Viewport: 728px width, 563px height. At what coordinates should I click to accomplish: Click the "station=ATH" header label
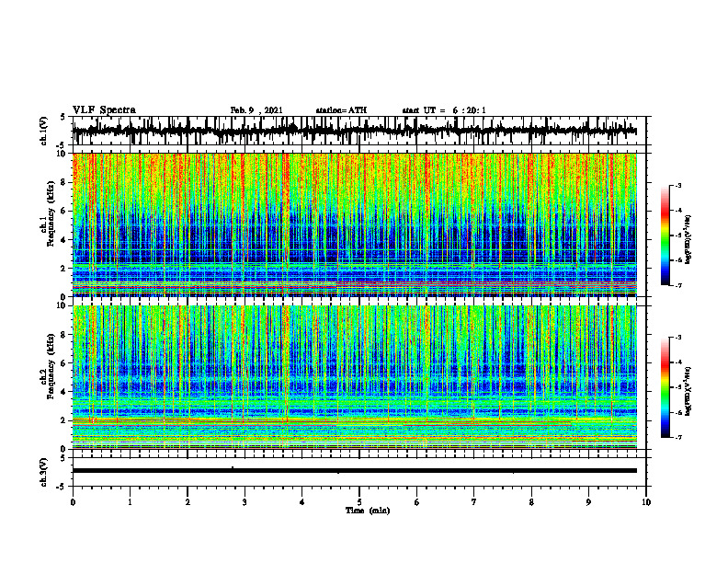pyautogui.click(x=341, y=110)
